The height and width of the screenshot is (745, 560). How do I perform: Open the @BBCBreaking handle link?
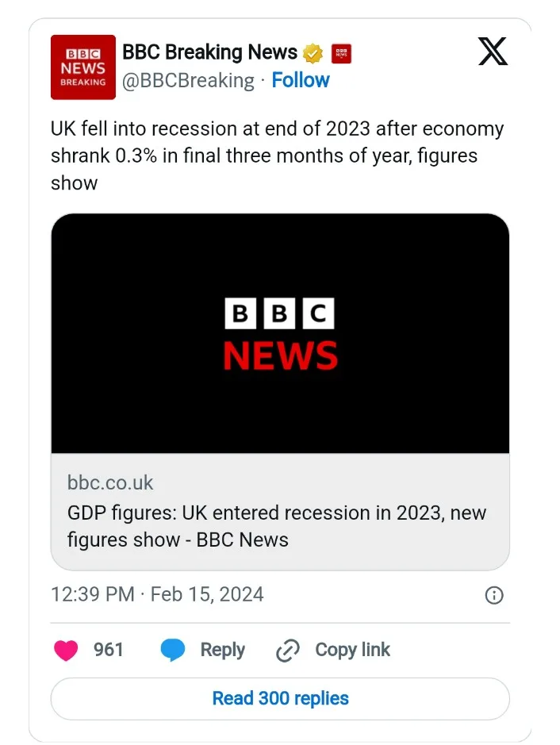click(188, 81)
